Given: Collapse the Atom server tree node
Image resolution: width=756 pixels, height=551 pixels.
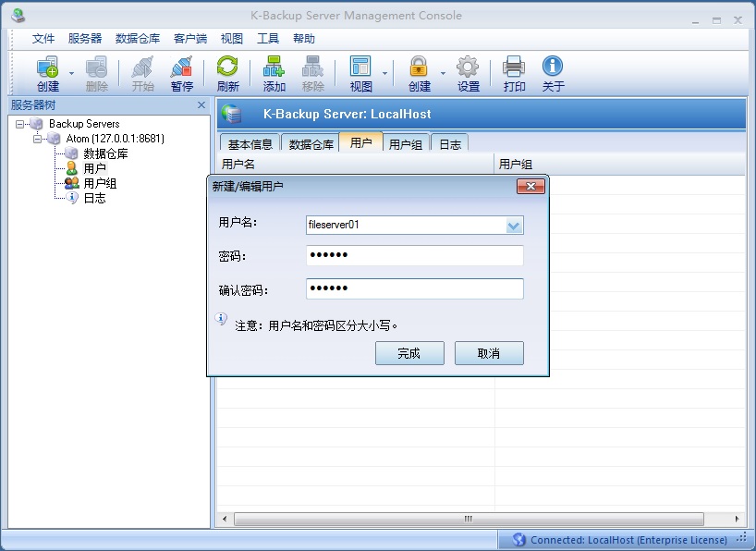Looking at the screenshot, I should point(37,139).
